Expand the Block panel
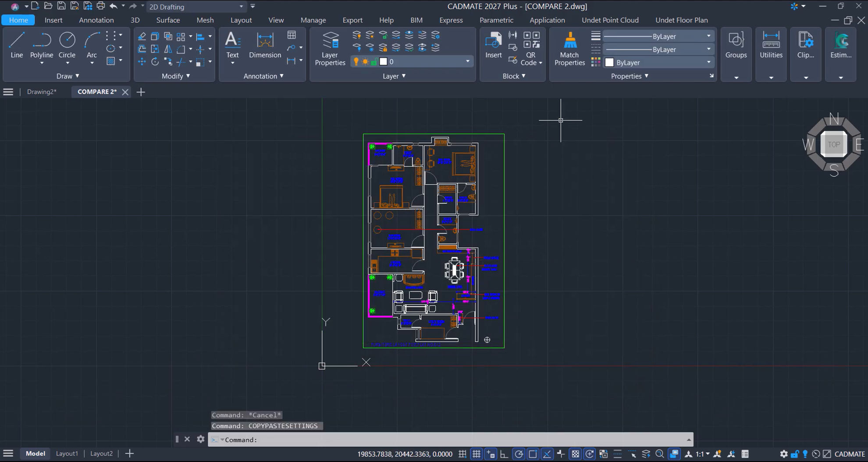The height and width of the screenshot is (462, 868). 514,76
